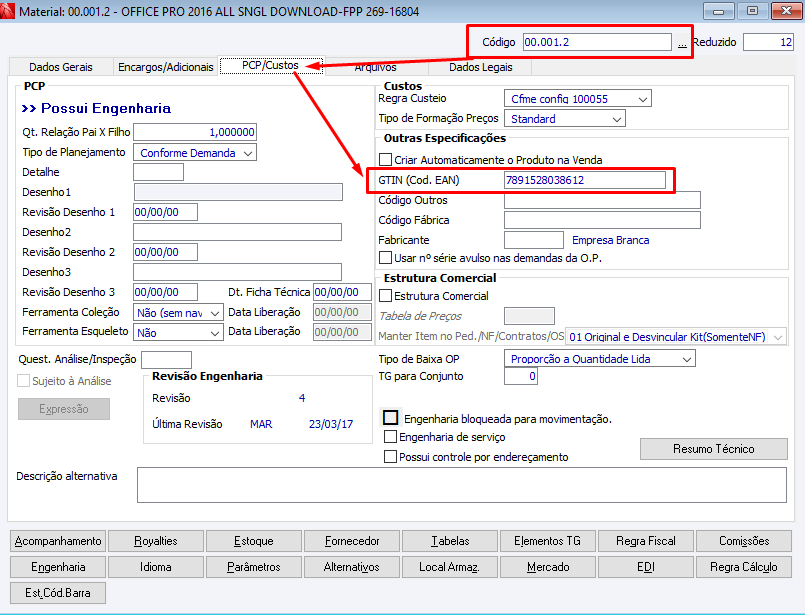Check Engenharia bloqueada para movimentação

pyautogui.click(x=391, y=418)
